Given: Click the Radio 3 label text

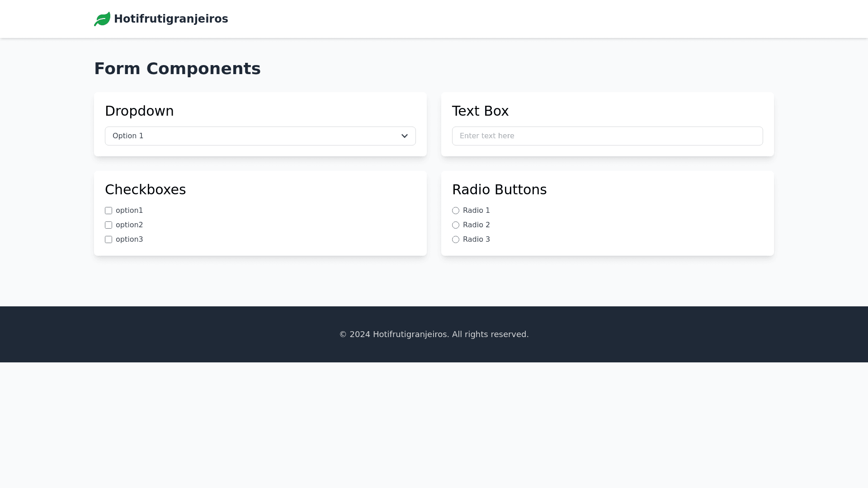Looking at the screenshot, I should 476,239.
